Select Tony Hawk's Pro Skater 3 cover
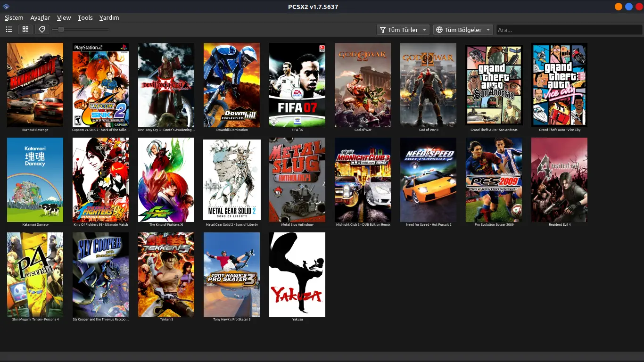This screenshot has height=362, width=644. pos(231,274)
